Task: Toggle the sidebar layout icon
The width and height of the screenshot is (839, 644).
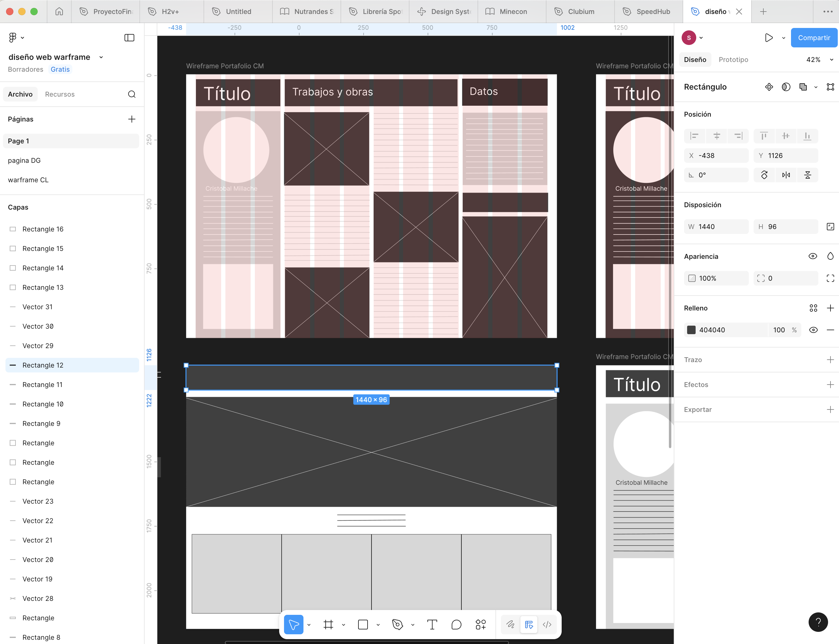Action: [x=129, y=38]
